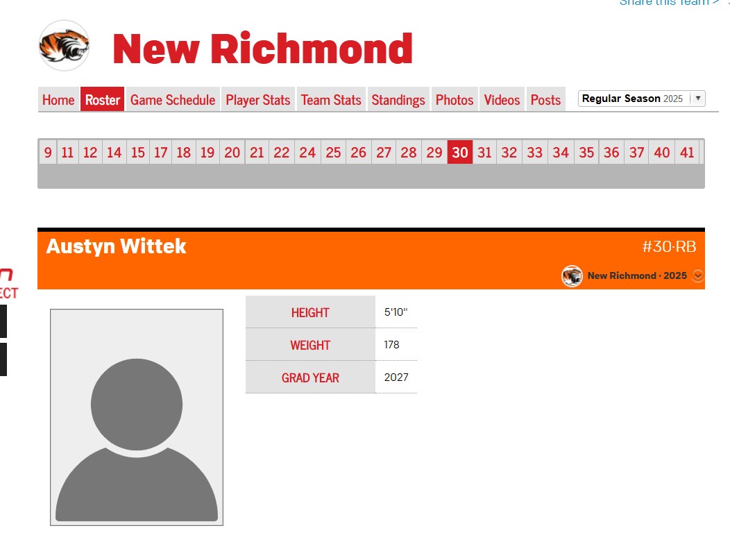Open the Team Stats tab
The image size is (730, 560).
click(331, 100)
